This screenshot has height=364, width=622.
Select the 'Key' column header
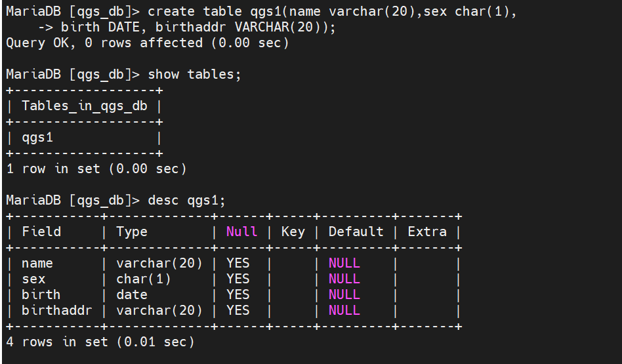pyautogui.click(x=293, y=232)
